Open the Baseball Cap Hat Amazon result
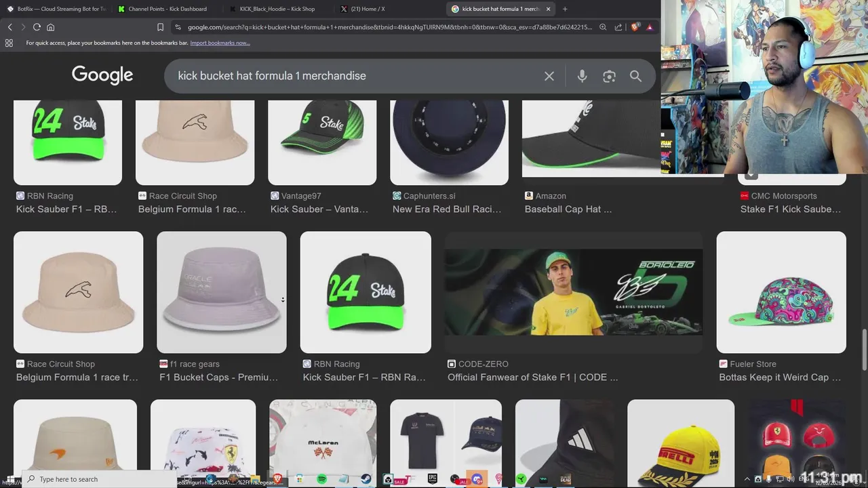This screenshot has height=488, width=868. point(568,209)
